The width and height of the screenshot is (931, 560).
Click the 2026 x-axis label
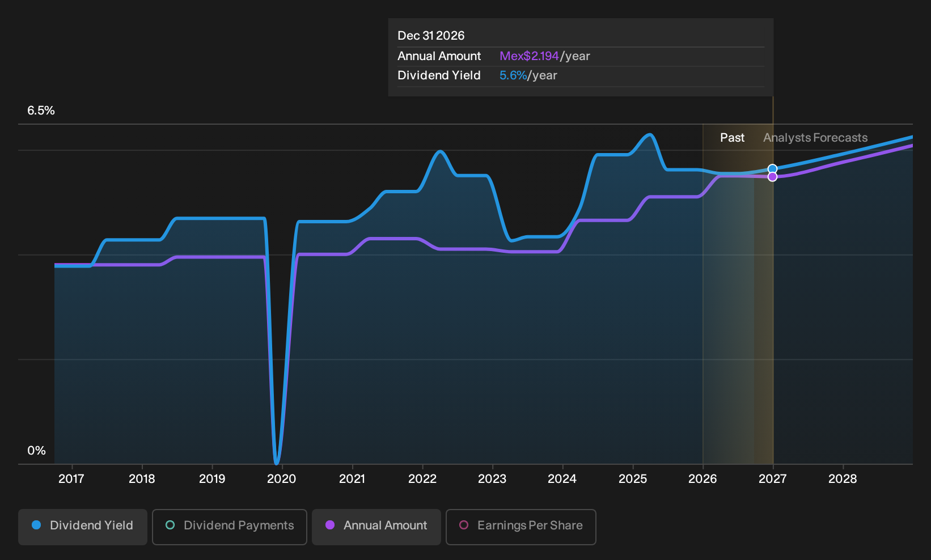coord(703,479)
